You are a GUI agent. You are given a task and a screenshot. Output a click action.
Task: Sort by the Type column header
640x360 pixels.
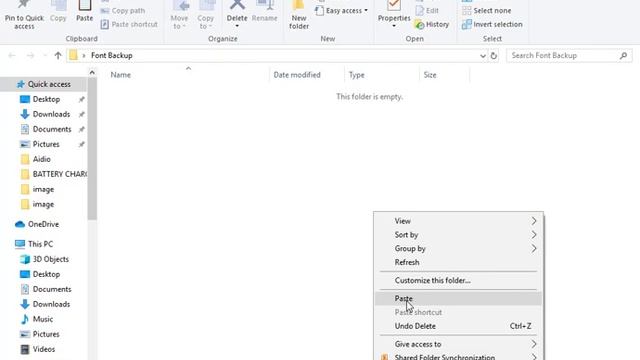356,75
